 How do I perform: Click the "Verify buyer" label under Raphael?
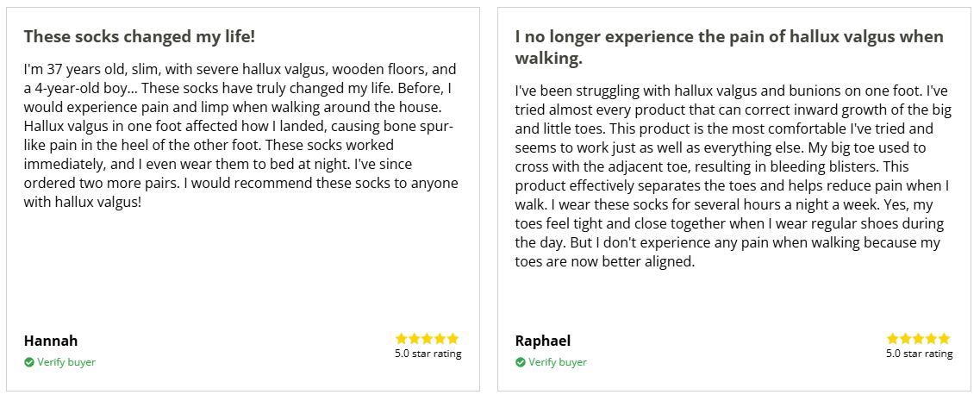pyautogui.click(x=558, y=362)
